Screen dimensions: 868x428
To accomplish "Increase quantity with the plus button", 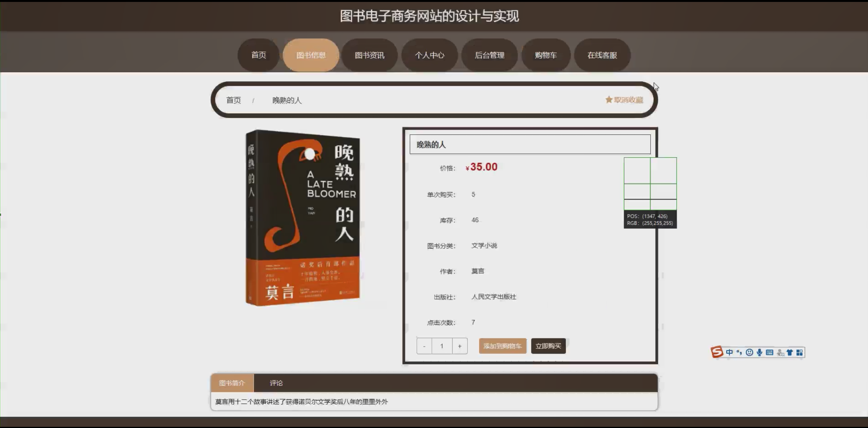I will [460, 346].
